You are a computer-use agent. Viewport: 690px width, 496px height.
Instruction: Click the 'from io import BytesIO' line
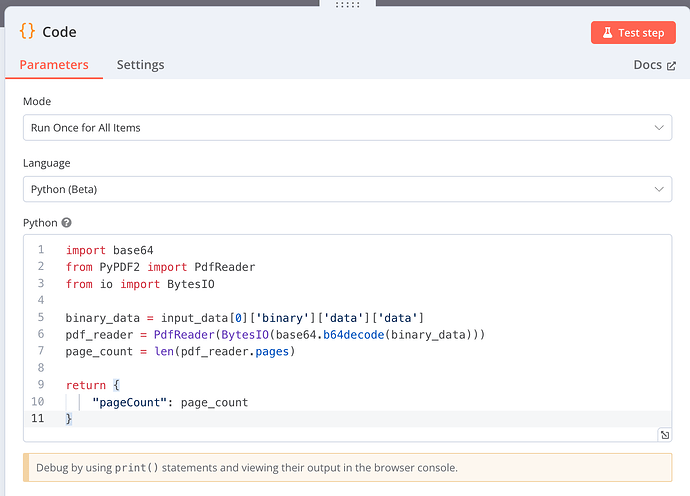(140, 284)
